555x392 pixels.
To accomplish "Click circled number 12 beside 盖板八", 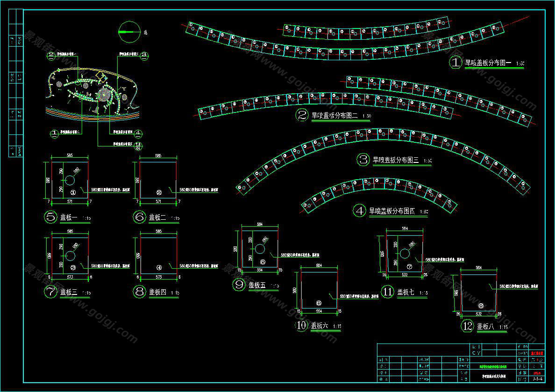I will click(x=468, y=326).
